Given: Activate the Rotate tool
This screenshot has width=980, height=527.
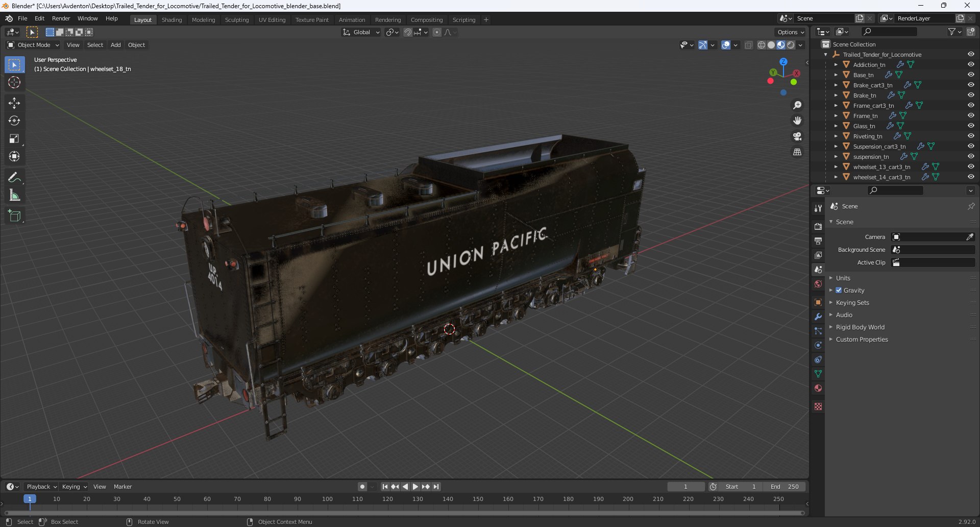Looking at the screenshot, I should 14,121.
